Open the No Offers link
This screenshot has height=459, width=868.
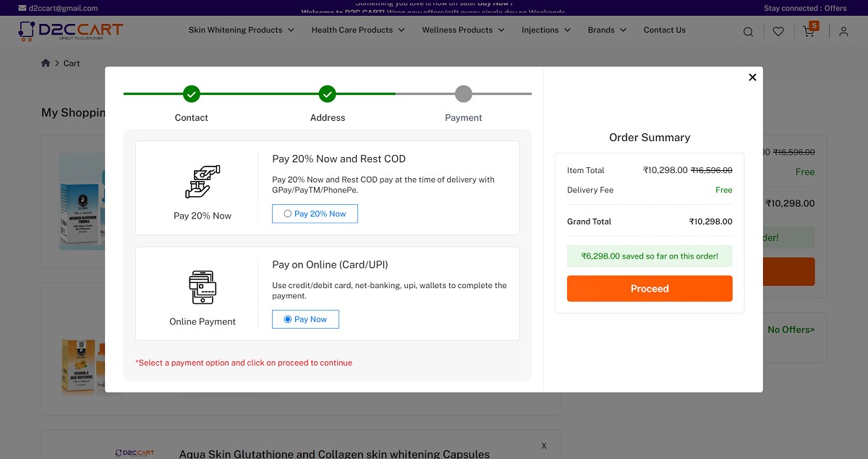[x=791, y=329]
